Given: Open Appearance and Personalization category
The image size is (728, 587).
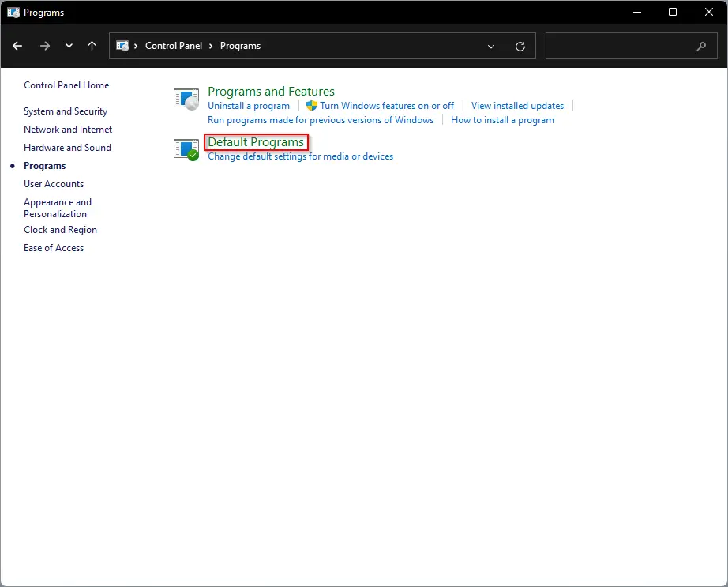Looking at the screenshot, I should click(58, 208).
